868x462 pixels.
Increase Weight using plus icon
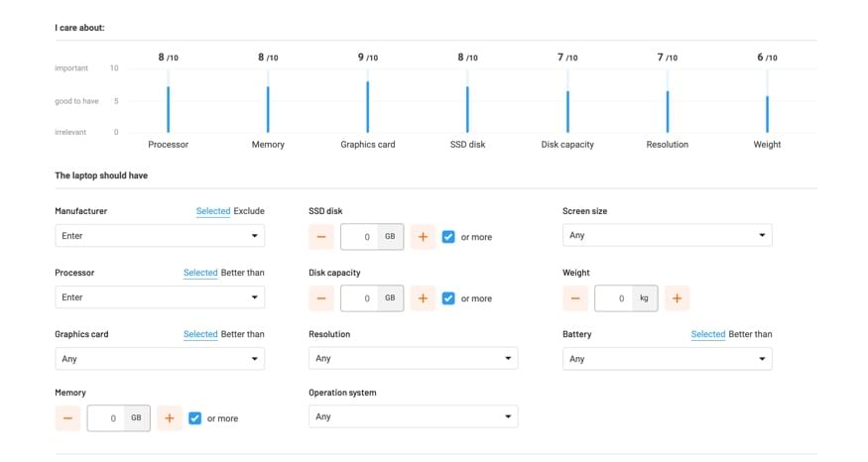click(x=677, y=298)
